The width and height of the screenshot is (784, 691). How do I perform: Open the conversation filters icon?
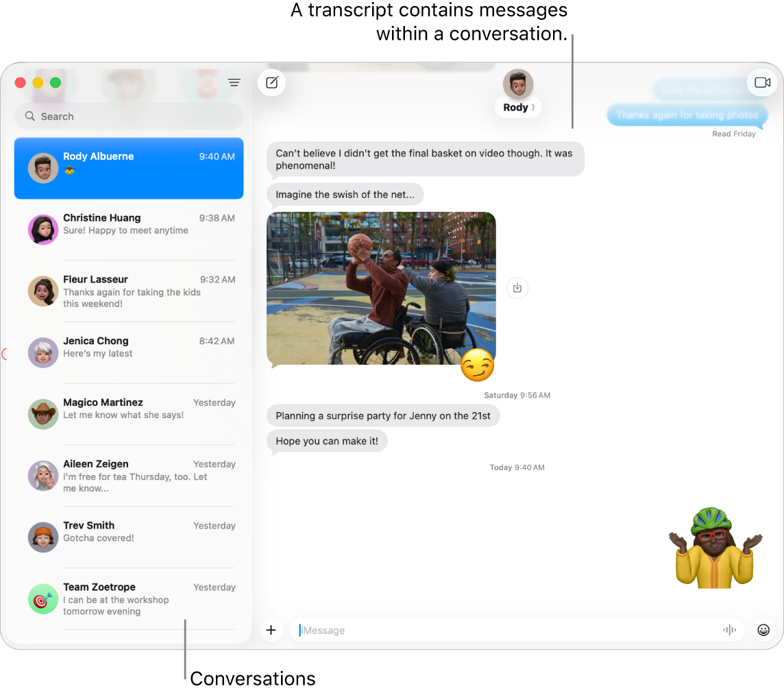234,82
